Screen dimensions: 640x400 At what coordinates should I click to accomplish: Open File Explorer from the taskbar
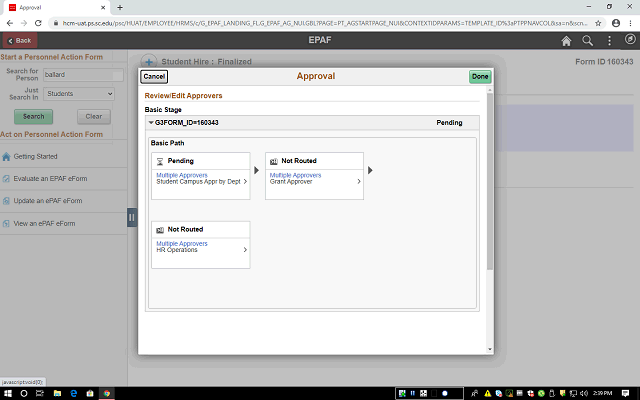coord(57,393)
